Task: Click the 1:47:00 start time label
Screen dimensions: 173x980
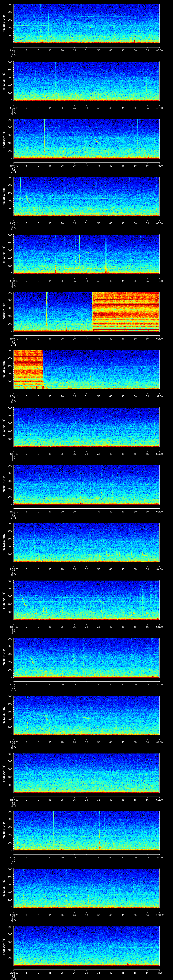Action: (14, 223)
